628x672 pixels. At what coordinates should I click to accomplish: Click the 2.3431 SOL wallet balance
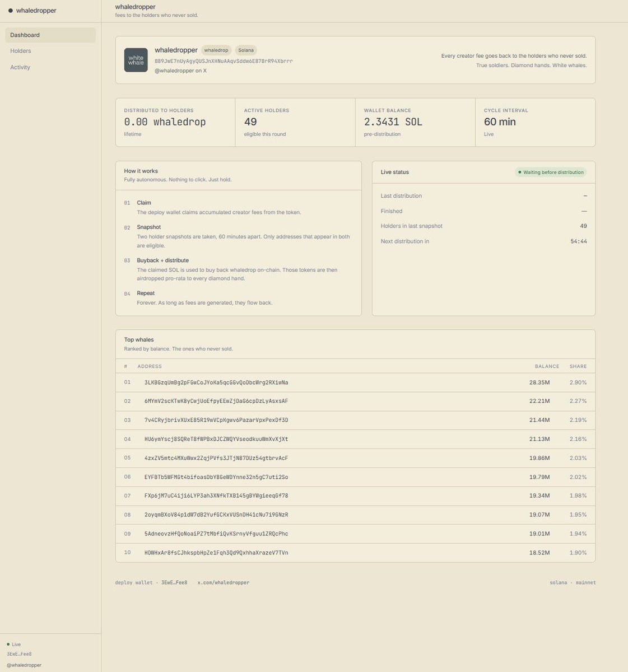pos(393,122)
